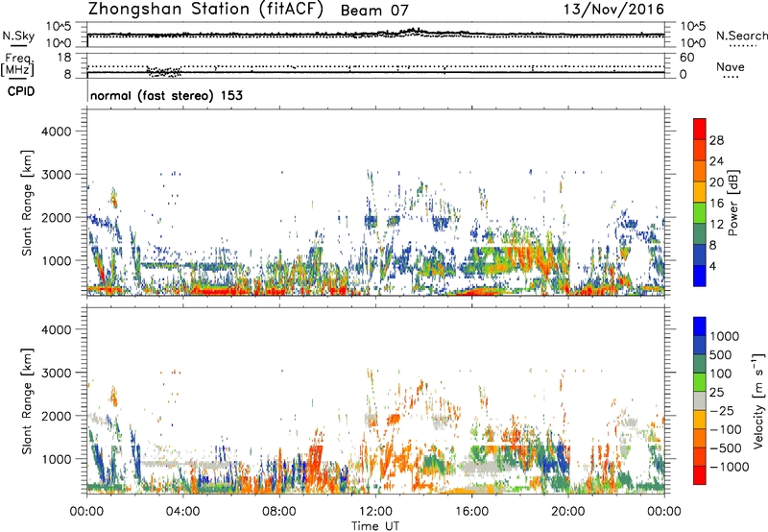Click the '04:00' time axis tick

coord(182,512)
